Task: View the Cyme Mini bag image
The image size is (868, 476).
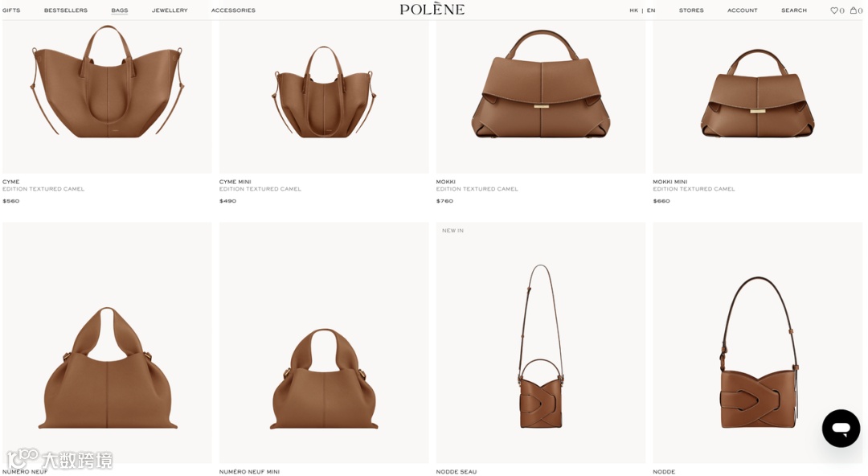Action: (x=324, y=97)
